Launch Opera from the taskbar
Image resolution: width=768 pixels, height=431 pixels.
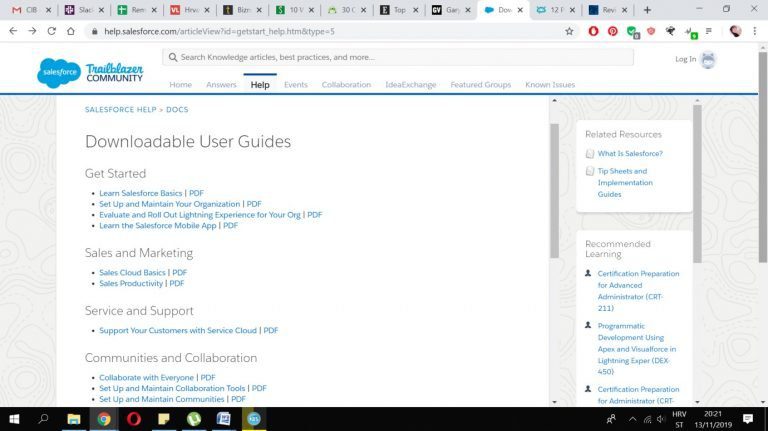tap(134, 419)
